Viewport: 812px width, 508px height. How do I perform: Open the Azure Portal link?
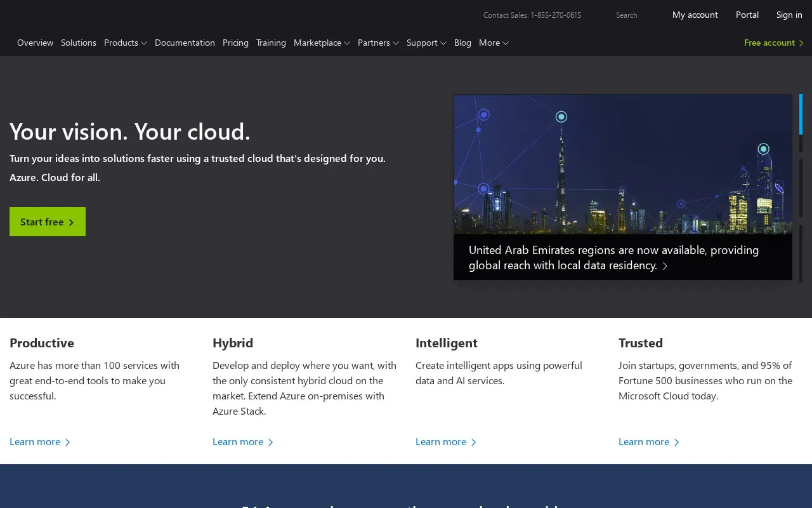coord(747,15)
